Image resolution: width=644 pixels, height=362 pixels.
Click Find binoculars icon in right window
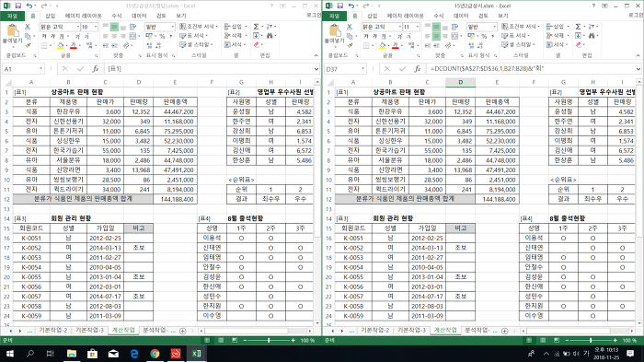(592, 36)
